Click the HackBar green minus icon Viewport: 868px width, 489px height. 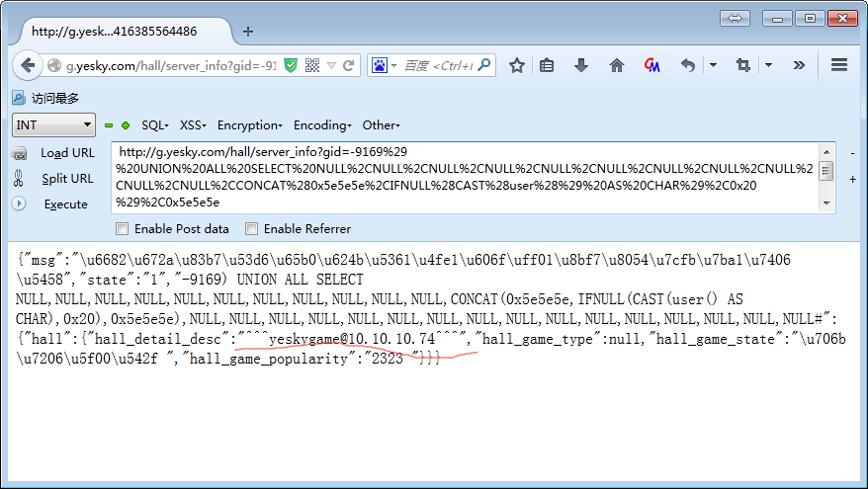[x=109, y=125]
